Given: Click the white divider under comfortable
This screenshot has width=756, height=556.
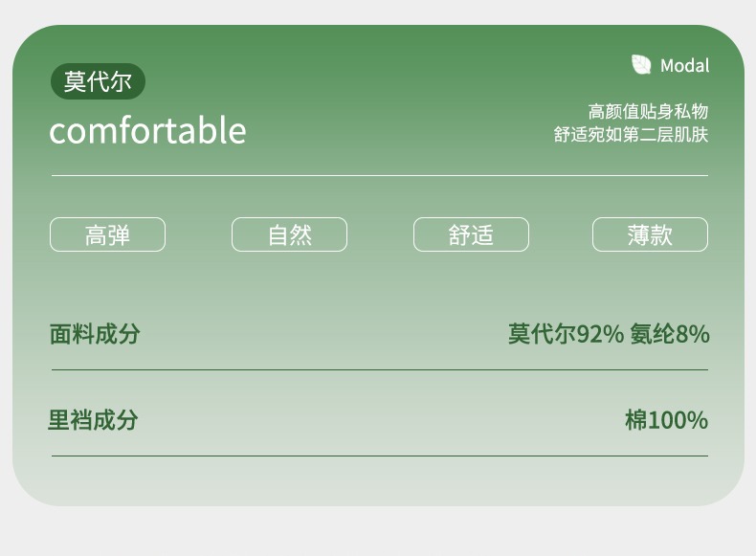Looking at the screenshot, I should tap(380, 175).
